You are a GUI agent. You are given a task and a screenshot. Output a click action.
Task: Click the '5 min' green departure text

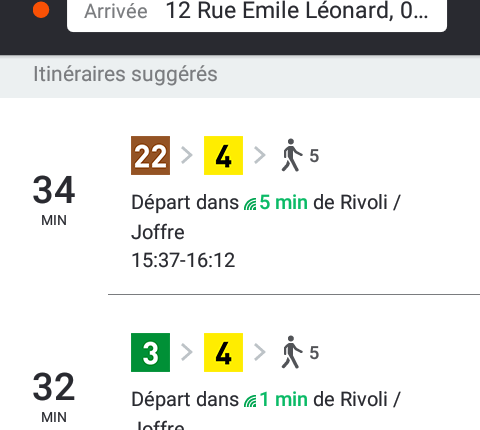tap(283, 202)
